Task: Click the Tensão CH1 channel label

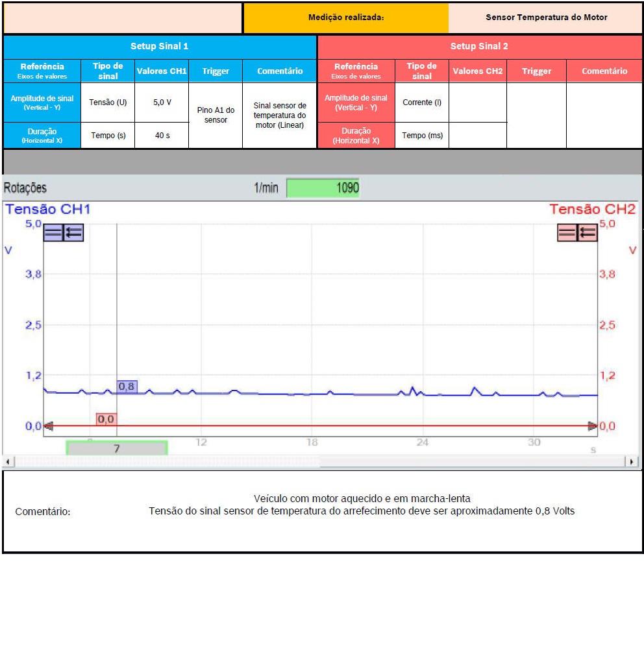Action: 47,210
